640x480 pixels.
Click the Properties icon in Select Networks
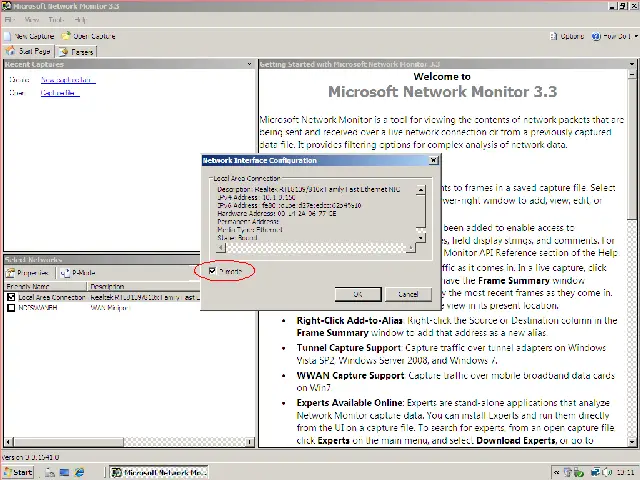click(x=10, y=273)
